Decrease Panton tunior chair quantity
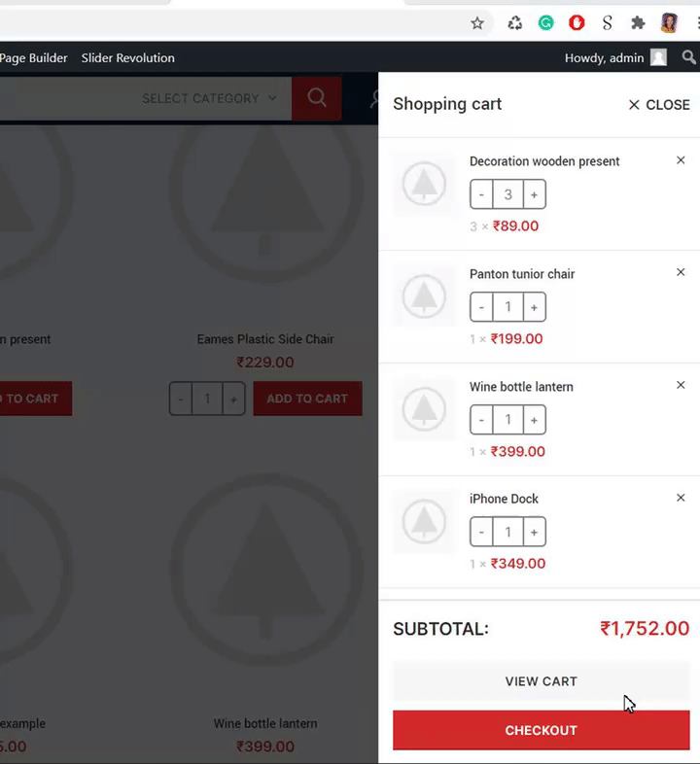Image resolution: width=700 pixels, height=764 pixels. 481,307
